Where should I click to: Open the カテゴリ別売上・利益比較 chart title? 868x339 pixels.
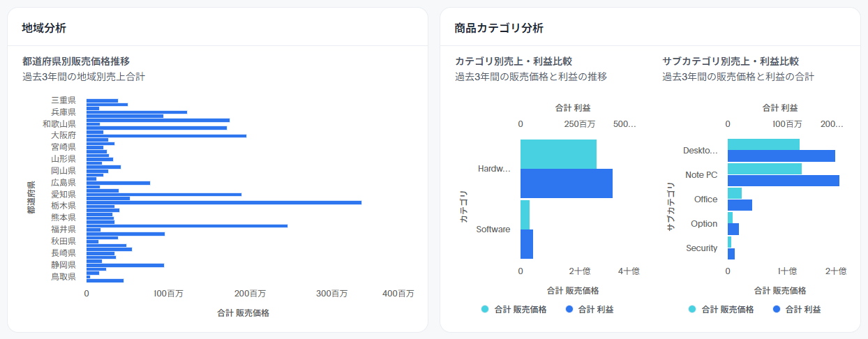pos(514,61)
